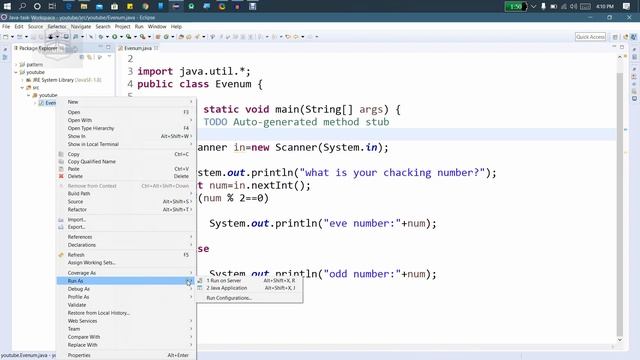Click Collapse All in Package Explorer
640x360 pixels.
[x=82, y=57]
